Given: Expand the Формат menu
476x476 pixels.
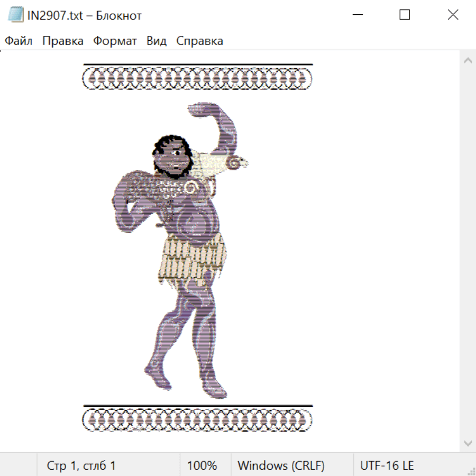Looking at the screenshot, I should point(115,41).
